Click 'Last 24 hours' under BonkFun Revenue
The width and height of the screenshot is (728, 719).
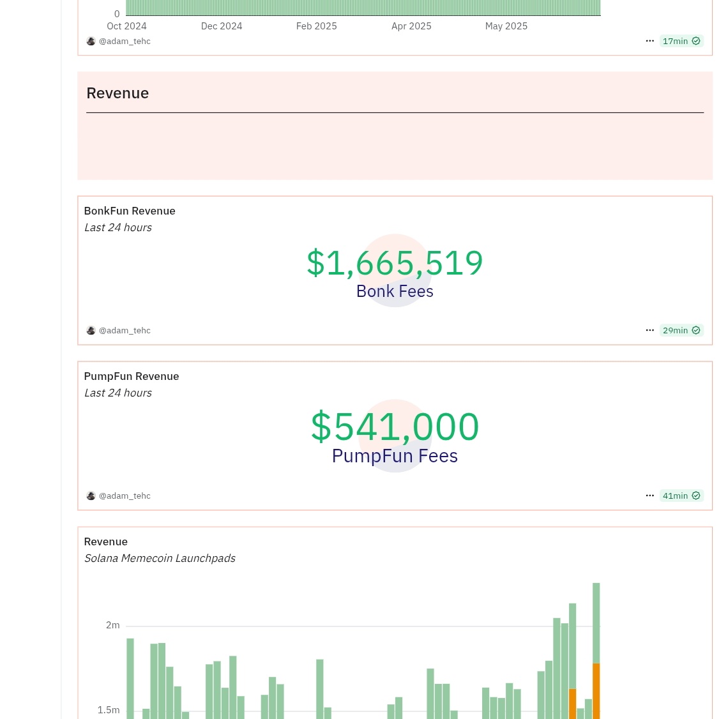coord(118,227)
